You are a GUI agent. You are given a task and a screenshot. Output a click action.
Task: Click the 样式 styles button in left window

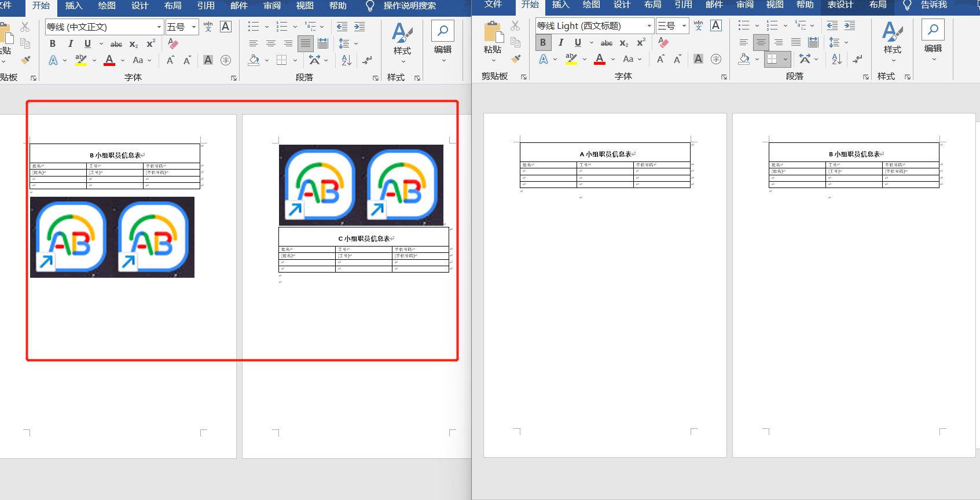pyautogui.click(x=402, y=39)
